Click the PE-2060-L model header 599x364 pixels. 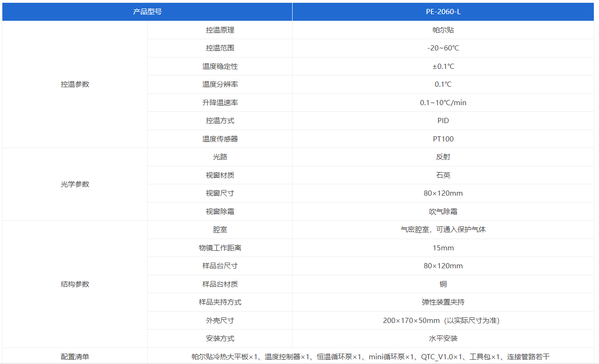click(x=443, y=12)
